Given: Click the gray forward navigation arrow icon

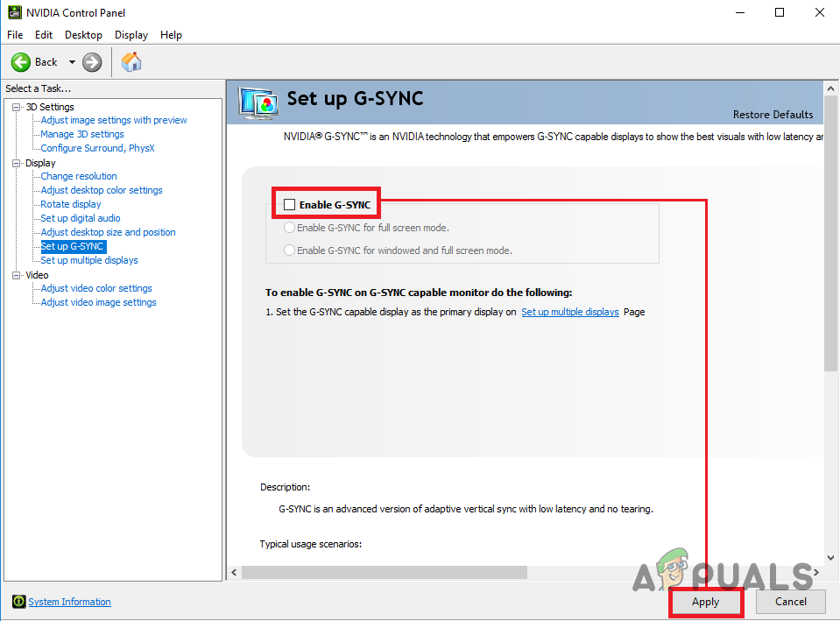Looking at the screenshot, I should point(91,62).
